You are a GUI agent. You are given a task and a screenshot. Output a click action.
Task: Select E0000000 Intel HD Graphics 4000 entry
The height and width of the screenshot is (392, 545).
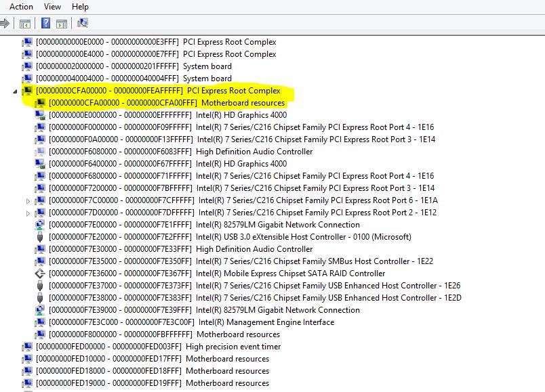pos(167,115)
